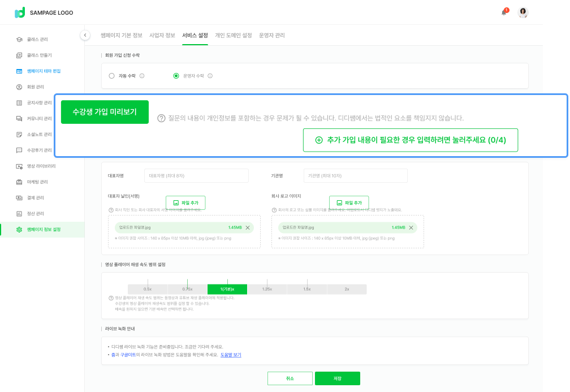
Task: Click the info icon beside 운영자 수락
Action: 210,76
